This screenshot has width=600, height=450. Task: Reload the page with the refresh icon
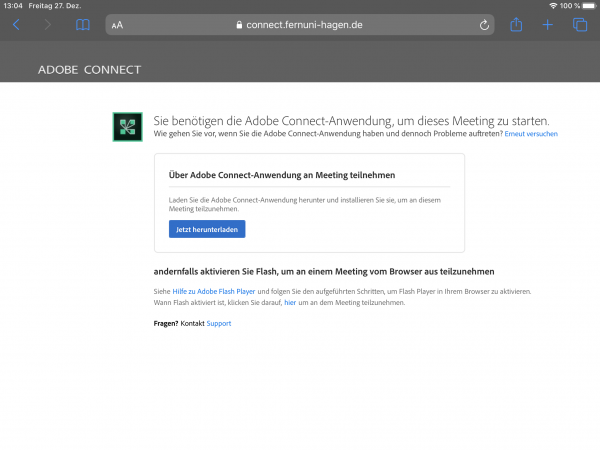[x=485, y=25]
